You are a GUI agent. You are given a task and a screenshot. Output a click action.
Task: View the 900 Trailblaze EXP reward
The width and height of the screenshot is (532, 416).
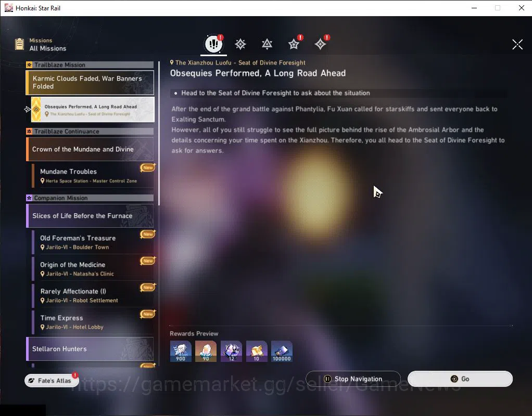181,351
